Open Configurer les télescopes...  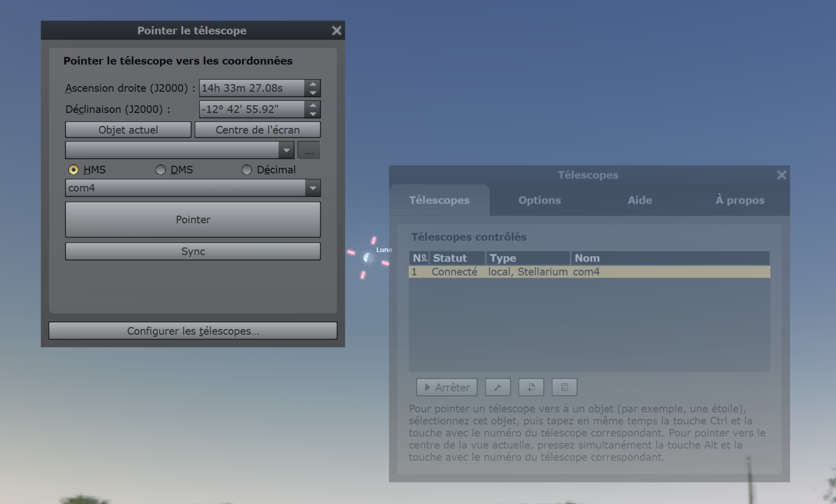pos(193,331)
